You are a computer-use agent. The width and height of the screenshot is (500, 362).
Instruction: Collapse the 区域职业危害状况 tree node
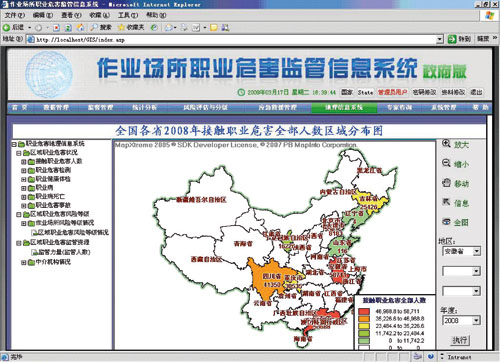click(19, 153)
